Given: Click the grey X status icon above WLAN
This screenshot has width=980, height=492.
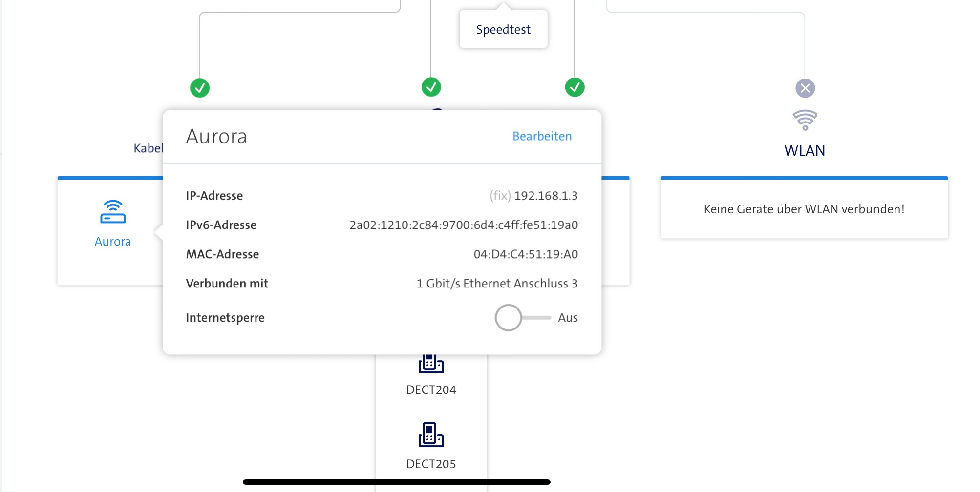Looking at the screenshot, I should (x=805, y=88).
